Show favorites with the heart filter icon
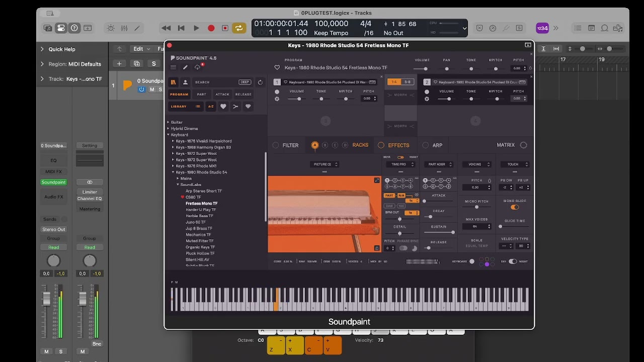 point(223,107)
